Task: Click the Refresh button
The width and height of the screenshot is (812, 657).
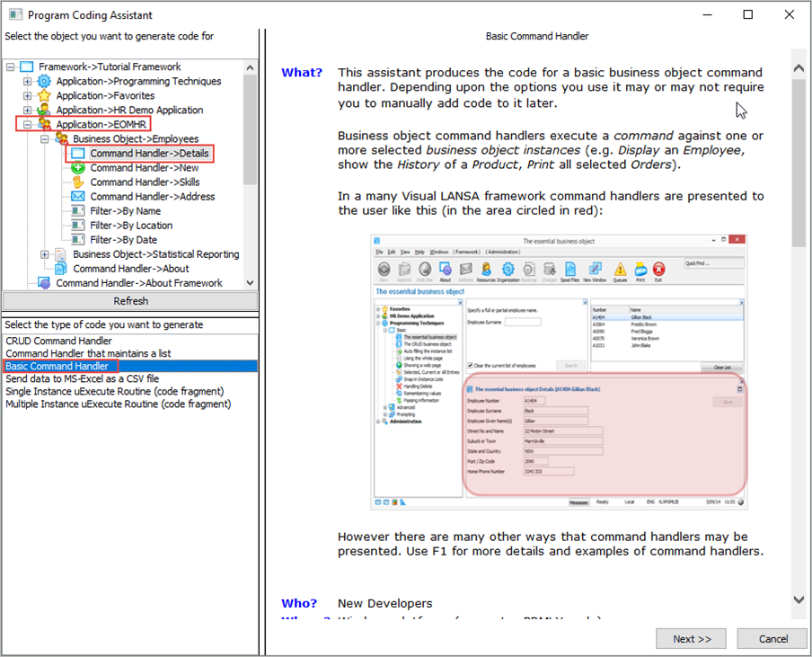Action: pyautogui.click(x=130, y=301)
